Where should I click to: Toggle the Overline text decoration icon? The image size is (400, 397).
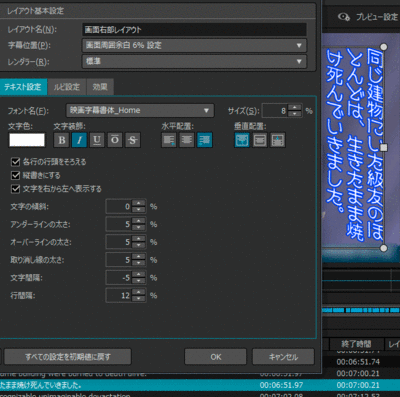[x=115, y=140]
